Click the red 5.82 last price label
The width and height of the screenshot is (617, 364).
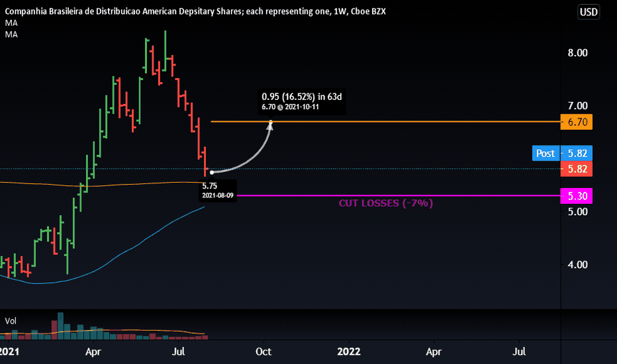click(577, 169)
